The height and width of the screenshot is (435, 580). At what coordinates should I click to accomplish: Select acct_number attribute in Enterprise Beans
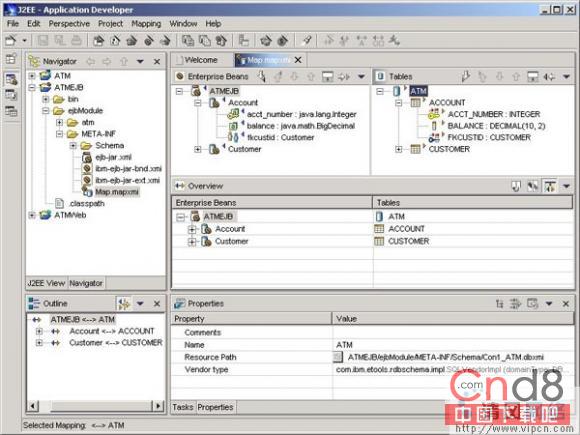(x=301, y=114)
